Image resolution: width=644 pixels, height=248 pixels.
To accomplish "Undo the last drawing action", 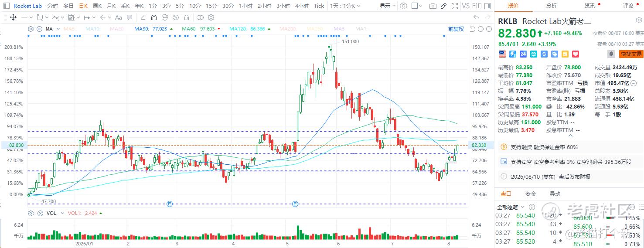I will point(477,17).
